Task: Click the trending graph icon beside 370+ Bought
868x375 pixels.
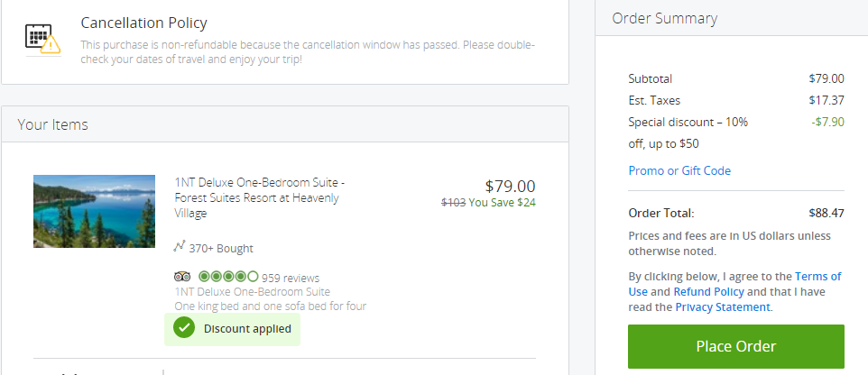Action: 179,247
